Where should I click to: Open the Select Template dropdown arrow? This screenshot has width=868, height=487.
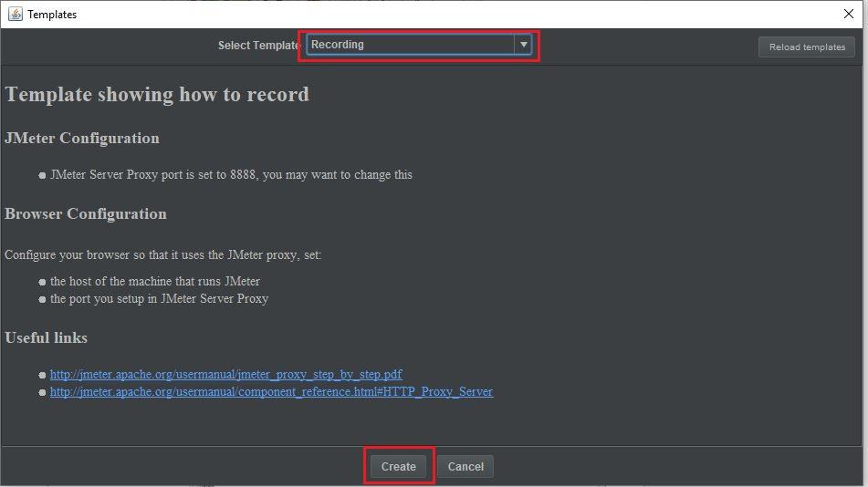[x=523, y=45]
